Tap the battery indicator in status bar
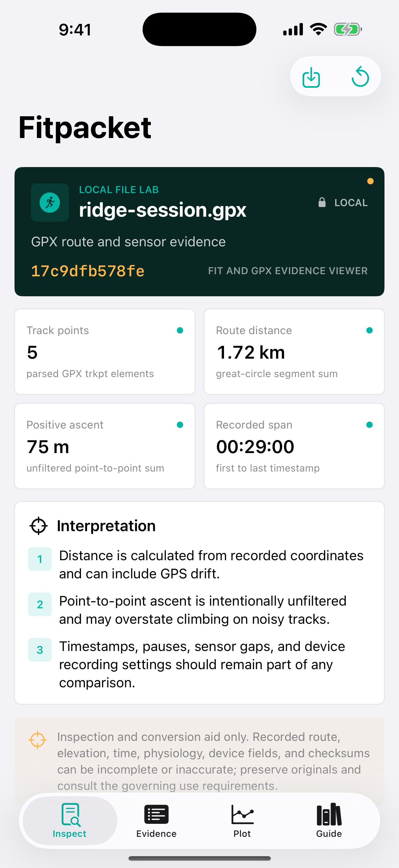Image resolution: width=399 pixels, height=868 pixels. [x=348, y=29]
